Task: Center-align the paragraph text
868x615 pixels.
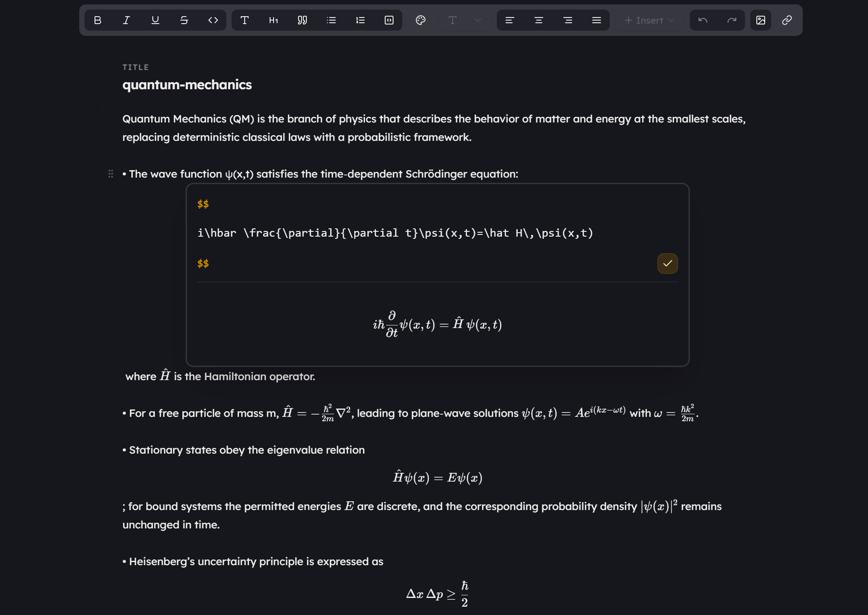Action: click(538, 20)
